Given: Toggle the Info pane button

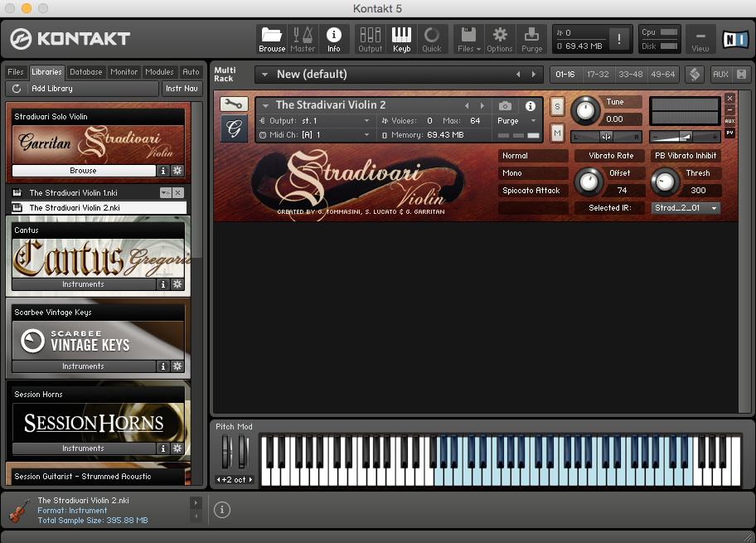Looking at the screenshot, I should click(x=333, y=40).
